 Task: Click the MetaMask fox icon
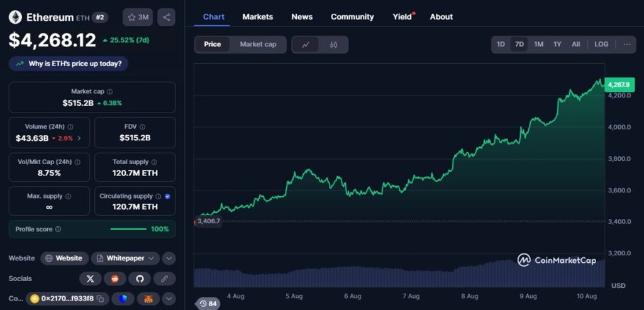[x=148, y=299]
